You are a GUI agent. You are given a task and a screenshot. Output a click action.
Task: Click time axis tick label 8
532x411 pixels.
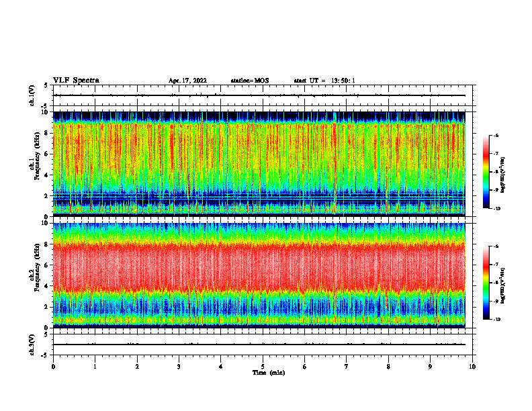coord(388,367)
